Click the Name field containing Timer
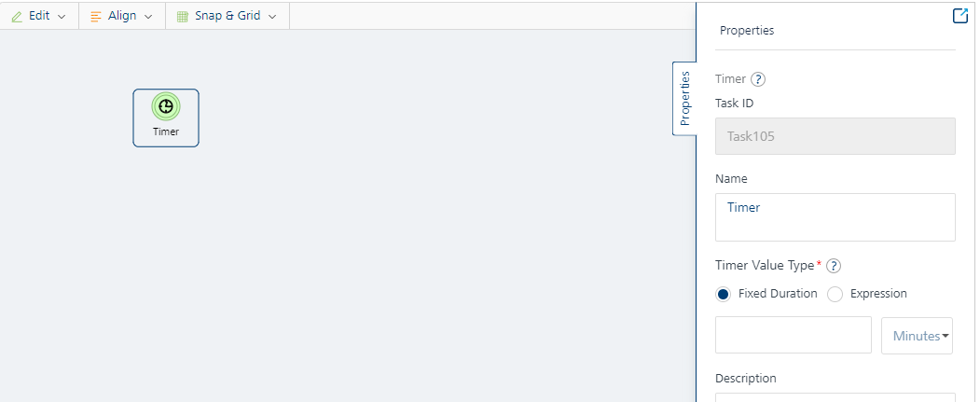 [835, 217]
